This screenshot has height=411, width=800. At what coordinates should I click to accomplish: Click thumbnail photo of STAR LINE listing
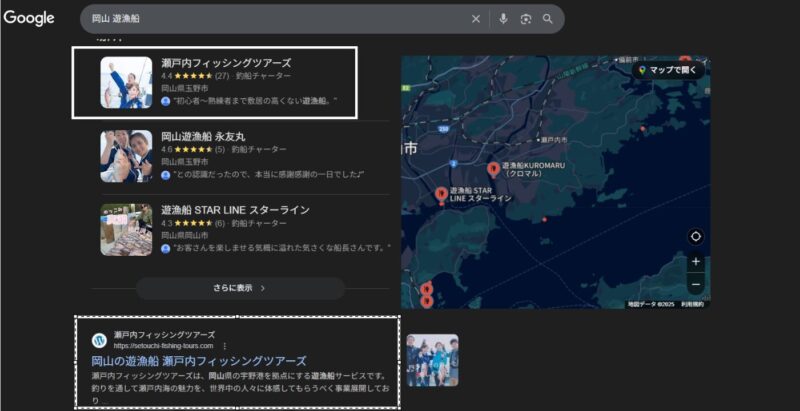pos(126,229)
